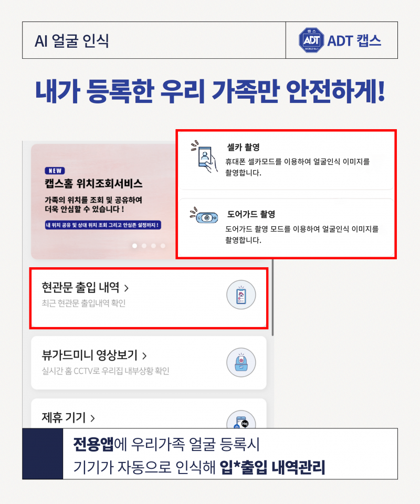Click the ADT Caps hexagon logo
This screenshot has height=504, width=420.
coord(311,40)
